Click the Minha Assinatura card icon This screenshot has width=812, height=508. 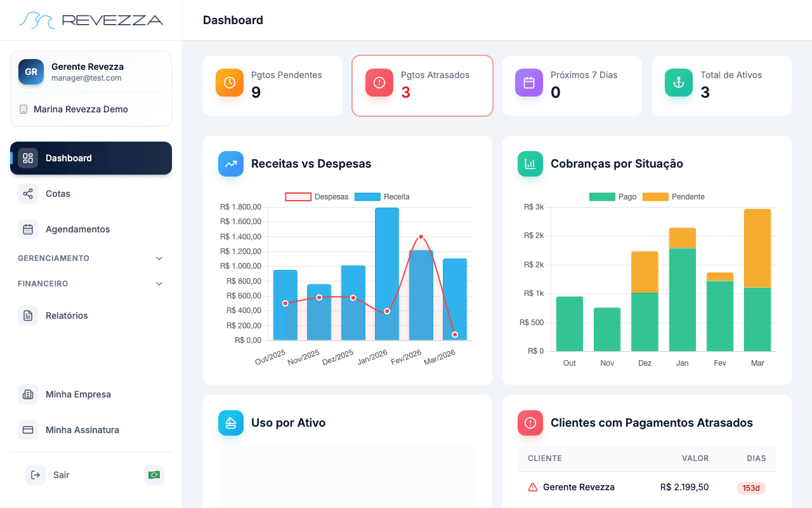[28, 430]
